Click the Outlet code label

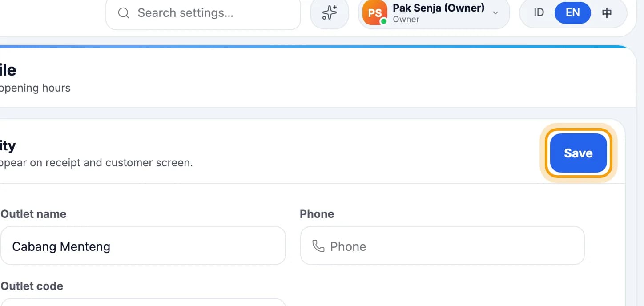[x=32, y=286]
